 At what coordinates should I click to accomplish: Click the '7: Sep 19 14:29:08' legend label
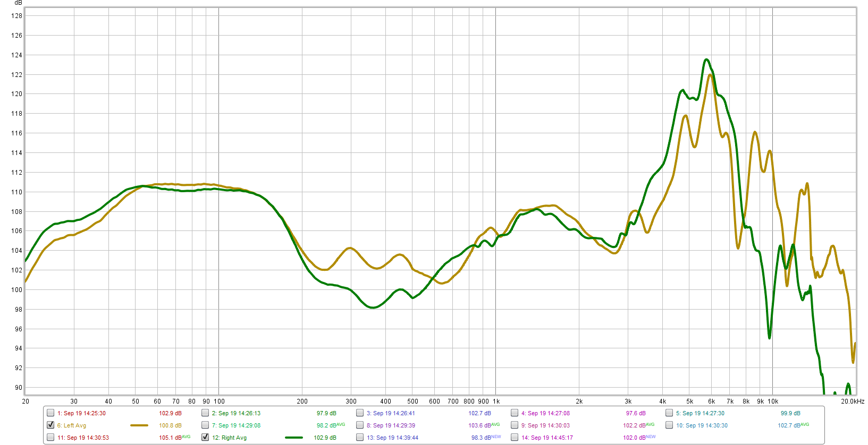236,425
